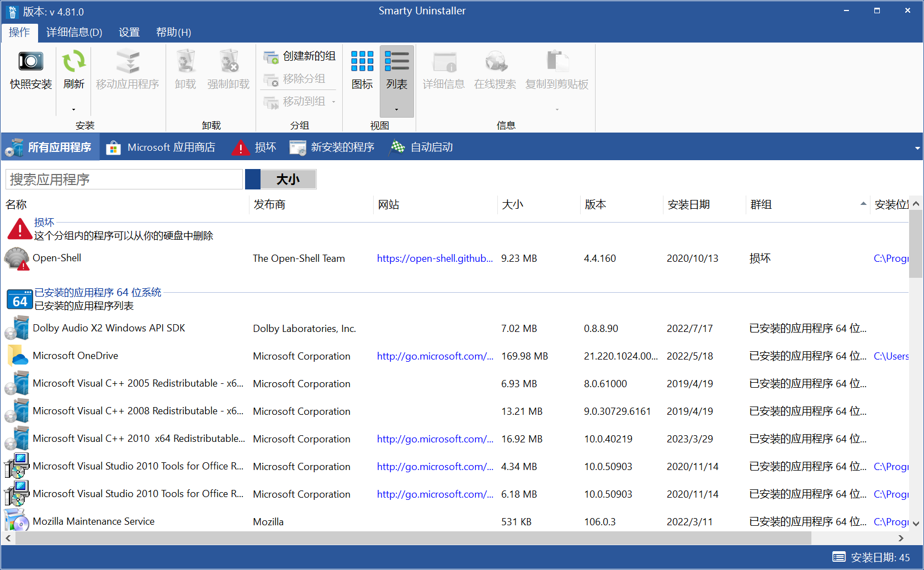Click the Online Search (在线搜索) globe icon
924x570 pixels.
[x=496, y=61]
